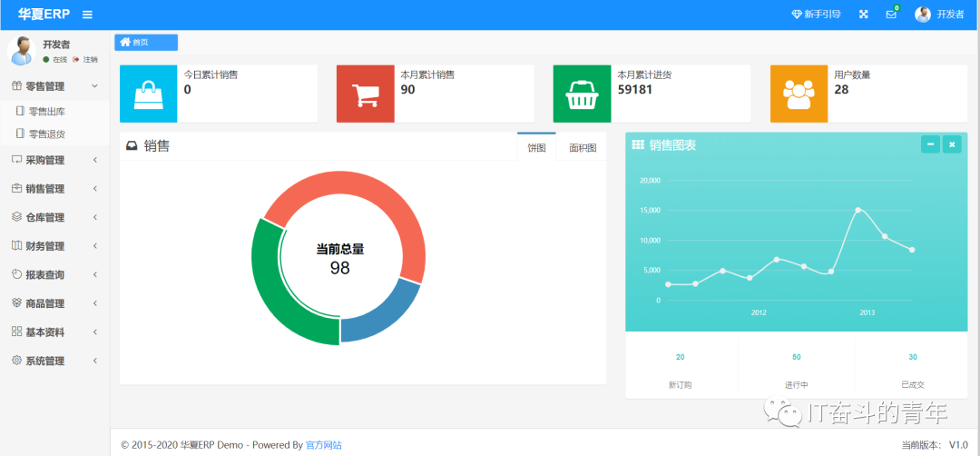Click the blue donut chart segment
The height and width of the screenshot is (456, 980).
pos(385,316)
